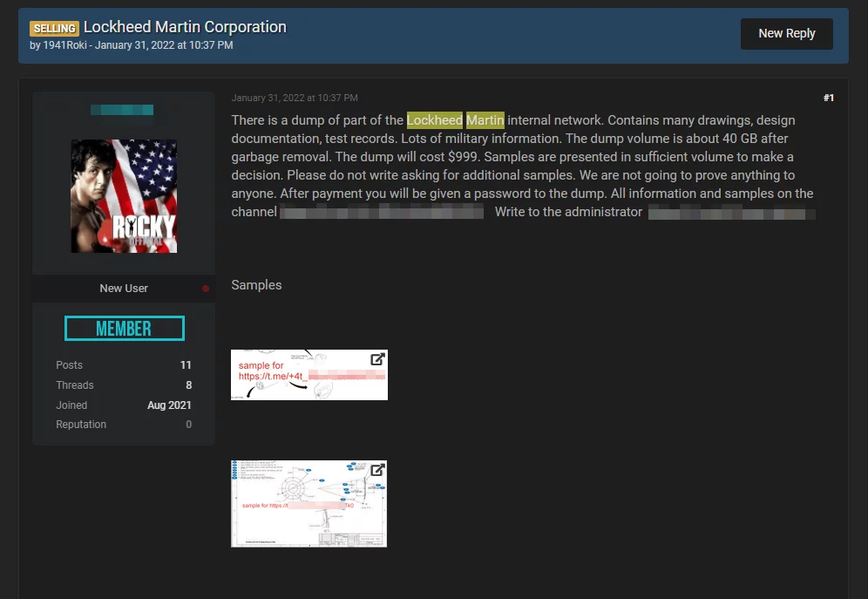
Task: Click the highlighted word Lockheed in post
Action: pyautogui.click(x=434, y=120)
